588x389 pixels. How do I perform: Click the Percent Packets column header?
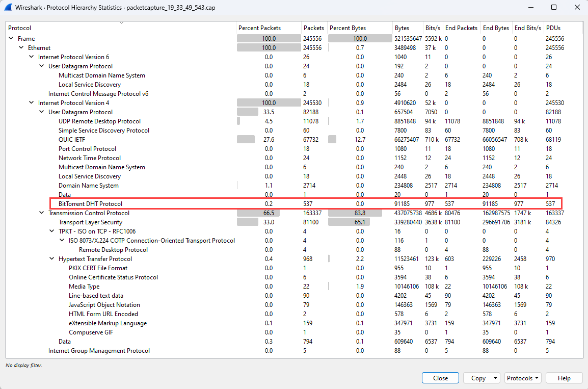(260, 28)
